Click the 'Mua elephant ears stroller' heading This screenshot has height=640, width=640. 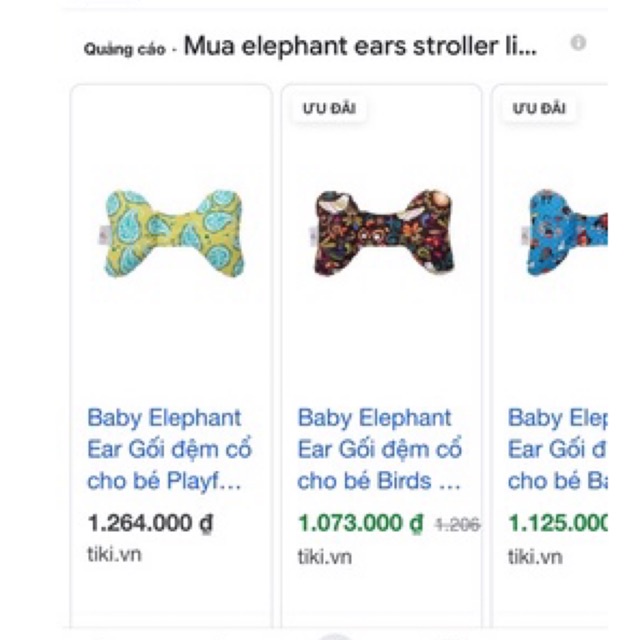click(360, 46)
